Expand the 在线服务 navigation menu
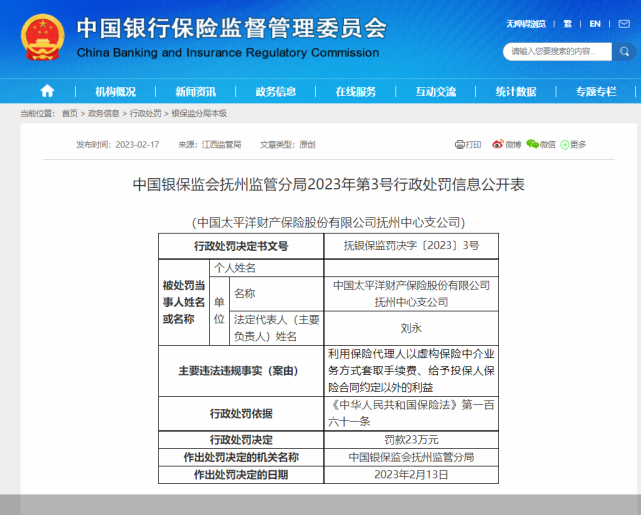641x515 pixels. click(355, 91)
